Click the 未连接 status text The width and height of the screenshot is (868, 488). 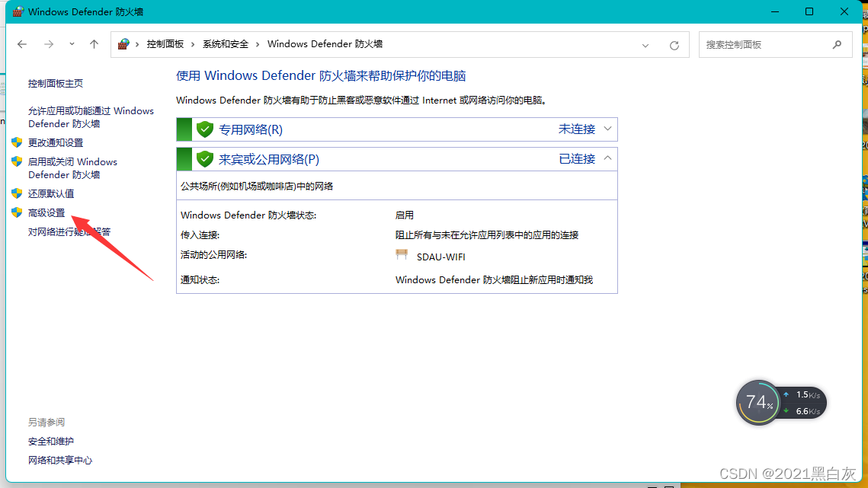(x=577, y=129)
